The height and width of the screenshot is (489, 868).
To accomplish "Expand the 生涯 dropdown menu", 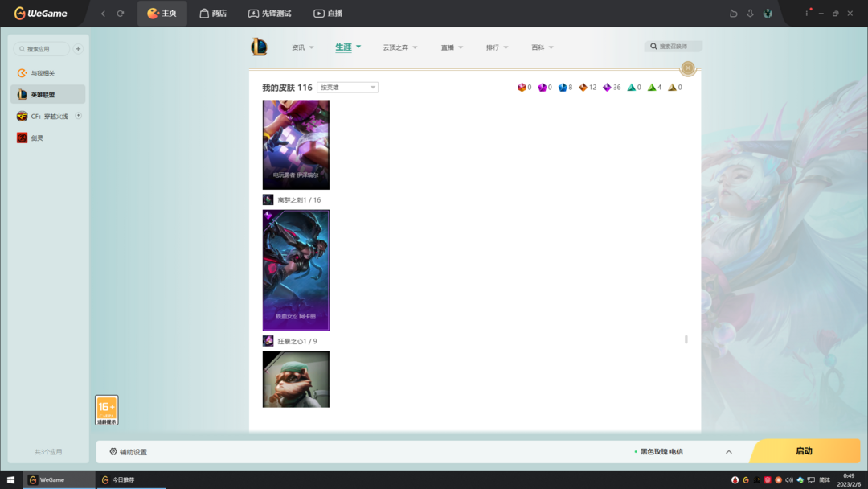I will coord(348,47).
